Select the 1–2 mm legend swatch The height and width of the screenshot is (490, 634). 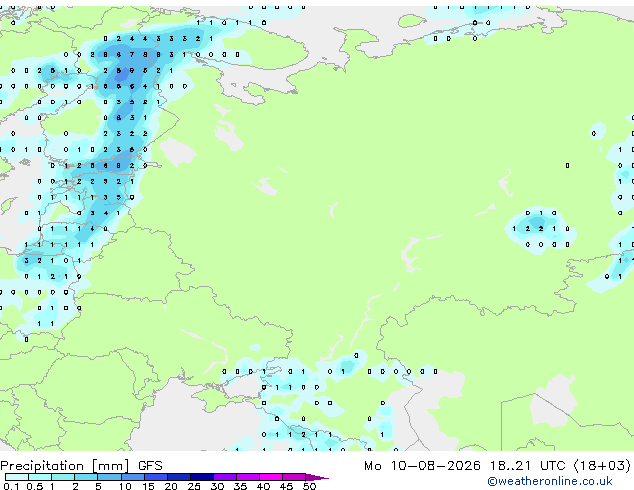click(63, 477)
